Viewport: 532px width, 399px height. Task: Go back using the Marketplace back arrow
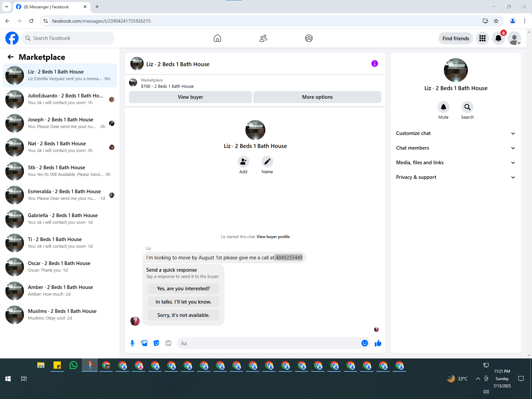point(11,57)
